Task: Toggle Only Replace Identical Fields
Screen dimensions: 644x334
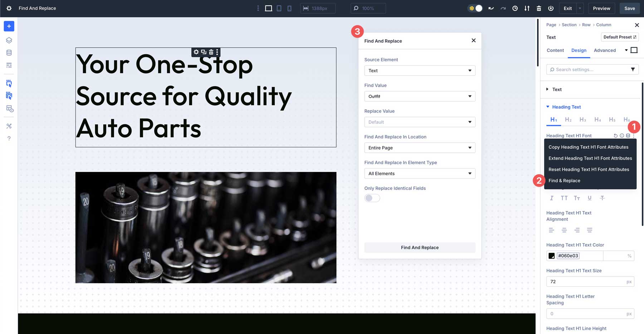Action: click(372, 198)
